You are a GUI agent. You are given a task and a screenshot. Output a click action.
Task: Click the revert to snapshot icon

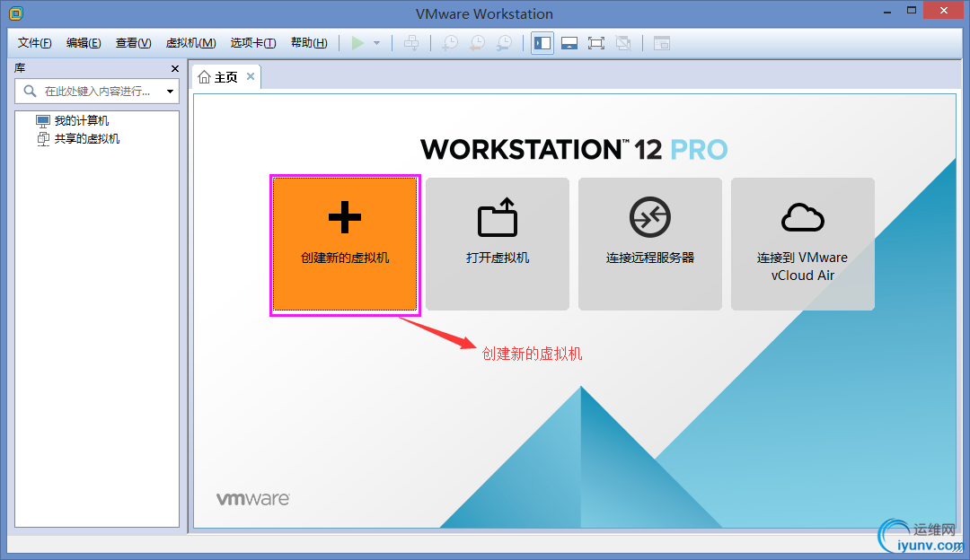[x=477, y=43]
